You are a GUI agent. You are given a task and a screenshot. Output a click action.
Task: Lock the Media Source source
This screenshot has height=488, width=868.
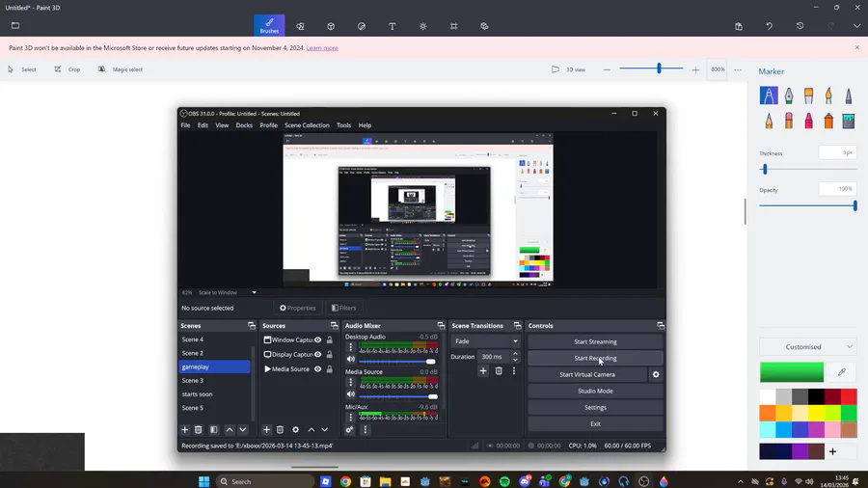pos(330,369)
